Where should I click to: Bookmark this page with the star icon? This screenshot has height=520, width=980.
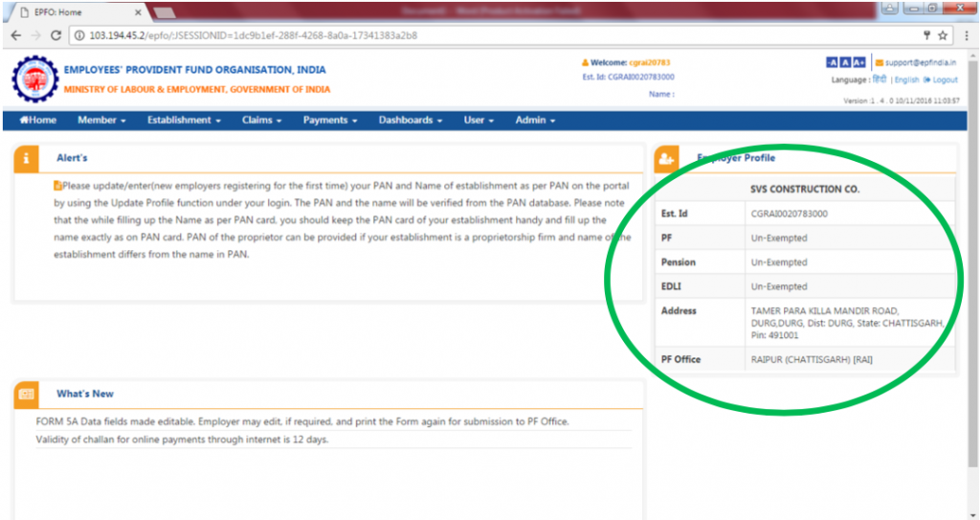[x=942, y=35]
